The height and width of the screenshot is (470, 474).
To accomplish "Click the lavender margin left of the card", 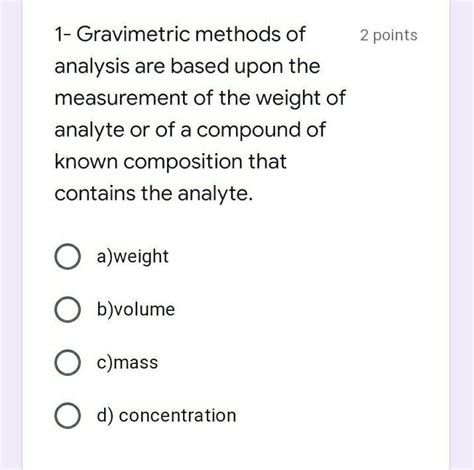I will click(11, 235).
